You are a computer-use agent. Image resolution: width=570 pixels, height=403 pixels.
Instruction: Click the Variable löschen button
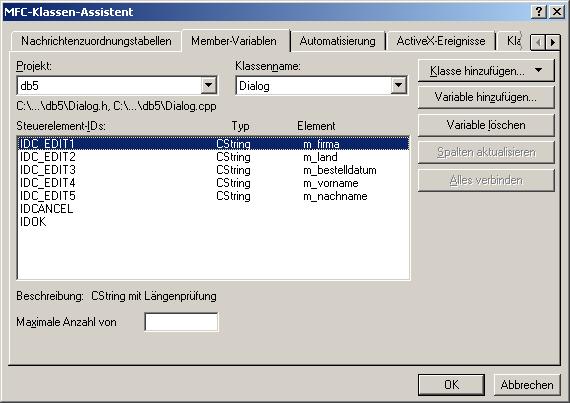coord(486,125)
